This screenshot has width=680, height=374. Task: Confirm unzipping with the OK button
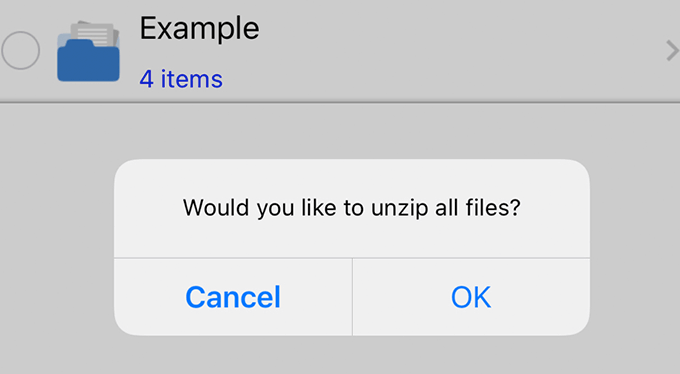pos(471,297)
